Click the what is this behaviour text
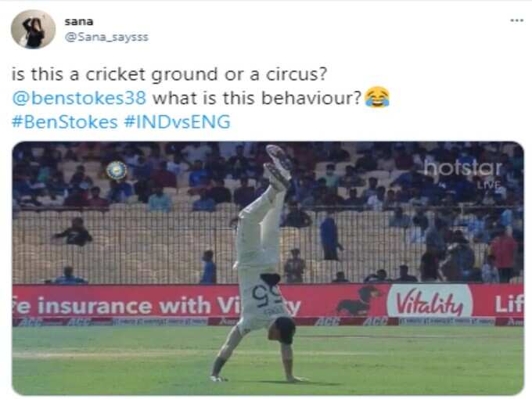The image size is (532, 399). 257,98
